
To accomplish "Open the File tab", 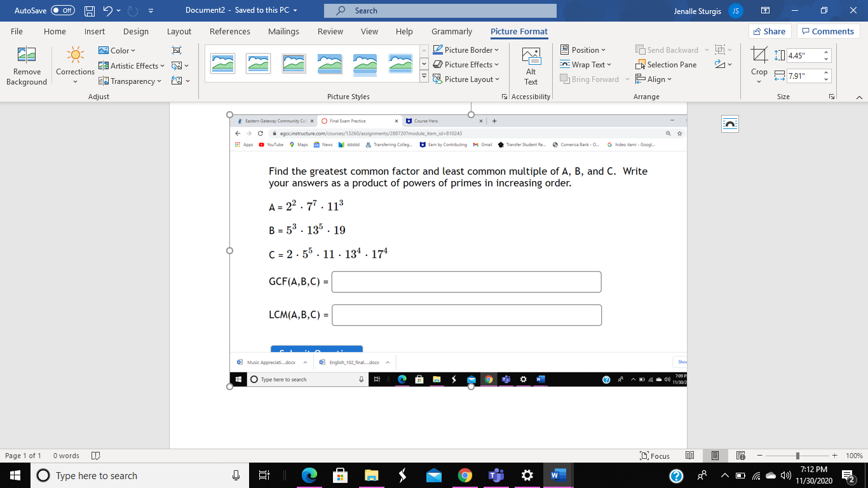I will tap(17, 31).
